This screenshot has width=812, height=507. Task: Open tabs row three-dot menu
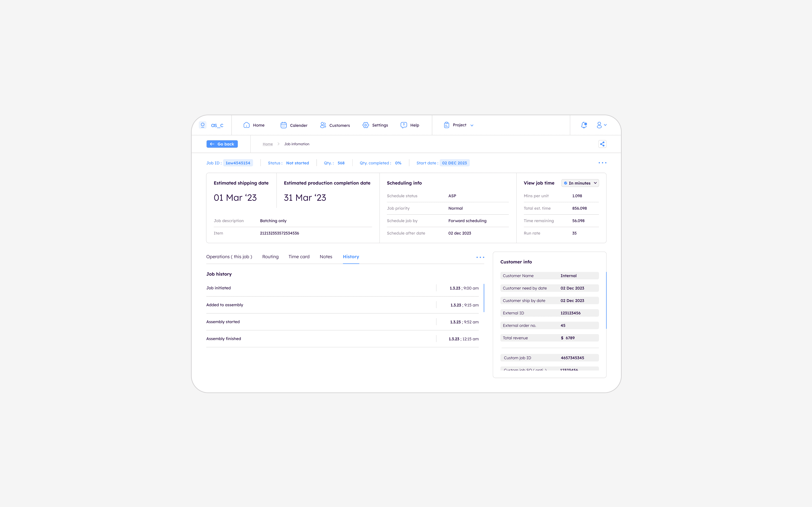[480, 257]
